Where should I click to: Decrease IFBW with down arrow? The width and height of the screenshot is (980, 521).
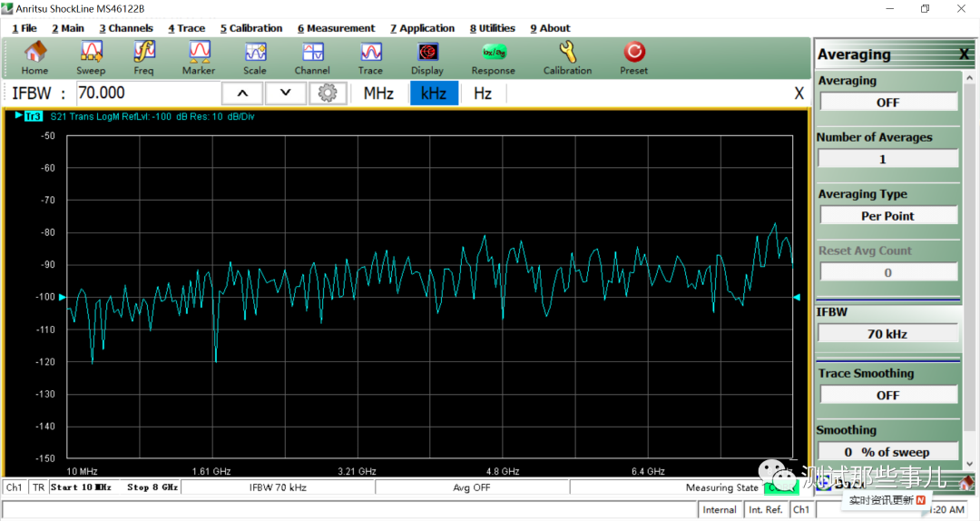point(285,93)
